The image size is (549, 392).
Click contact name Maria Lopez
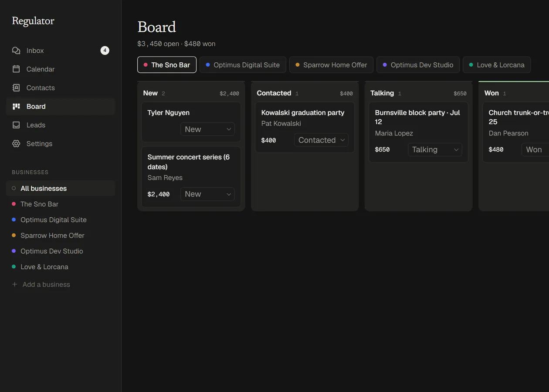394,133
